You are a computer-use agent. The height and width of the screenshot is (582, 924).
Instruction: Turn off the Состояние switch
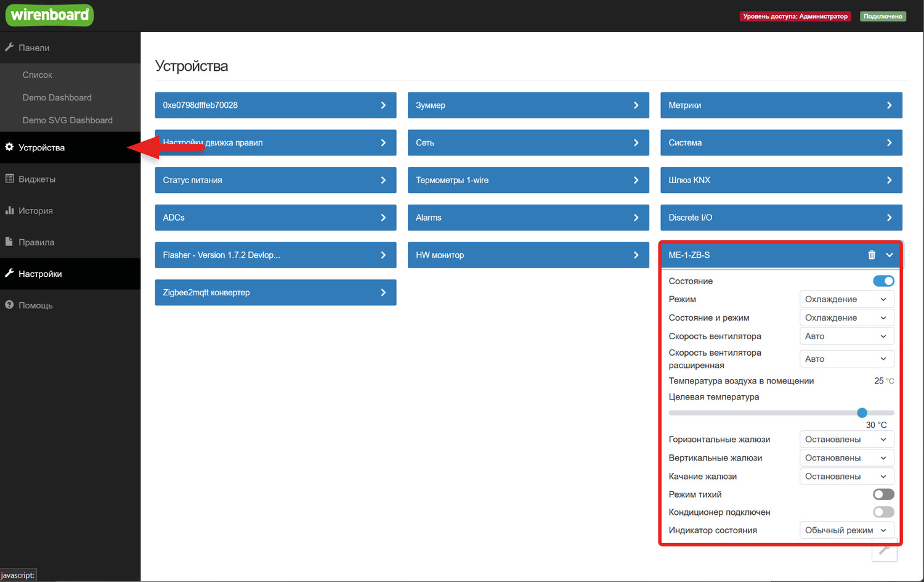click(883, 281)
